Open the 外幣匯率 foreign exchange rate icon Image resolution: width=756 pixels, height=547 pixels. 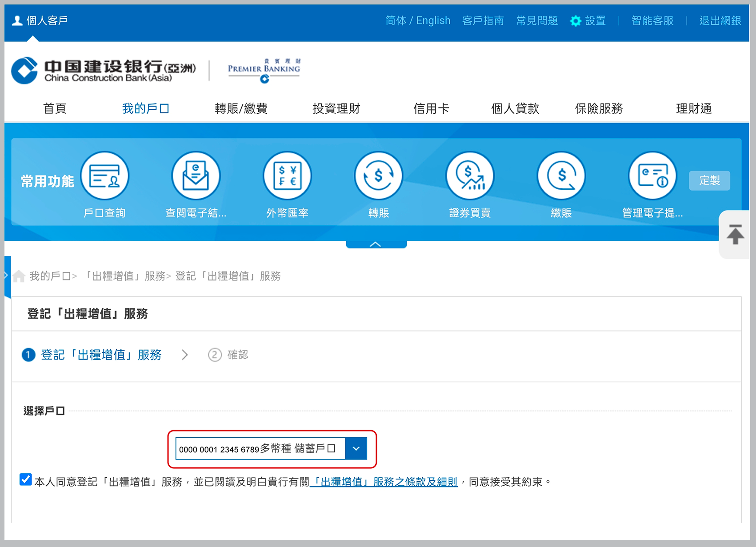[287, 176]
